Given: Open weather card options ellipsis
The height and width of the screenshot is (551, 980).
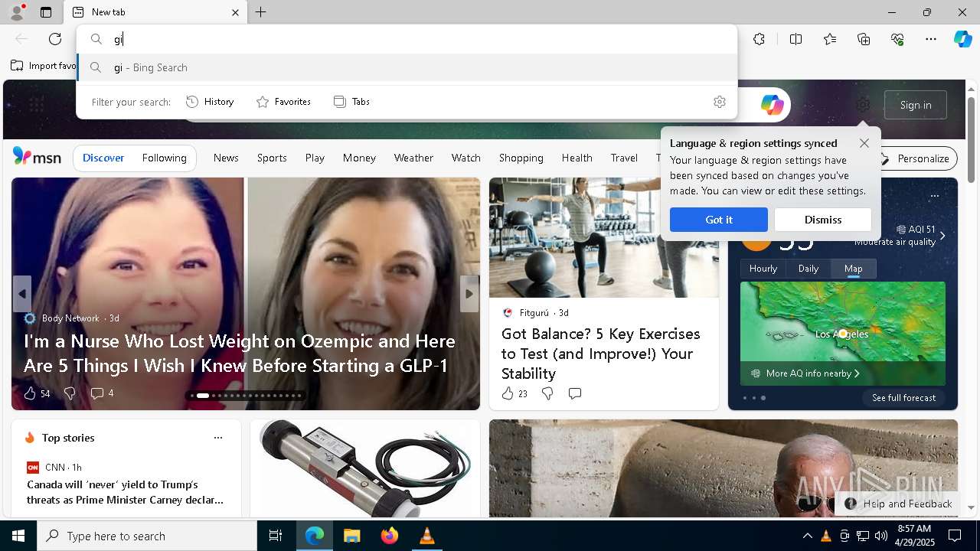Looking at the screenshot, I should 935,196.
